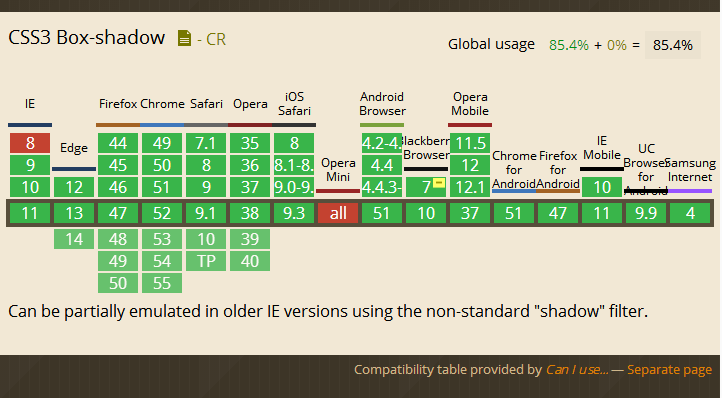Click the UC Browser 9.9 cell
The width and height of the screenshot is (722, 398).
tap(646, 213)
